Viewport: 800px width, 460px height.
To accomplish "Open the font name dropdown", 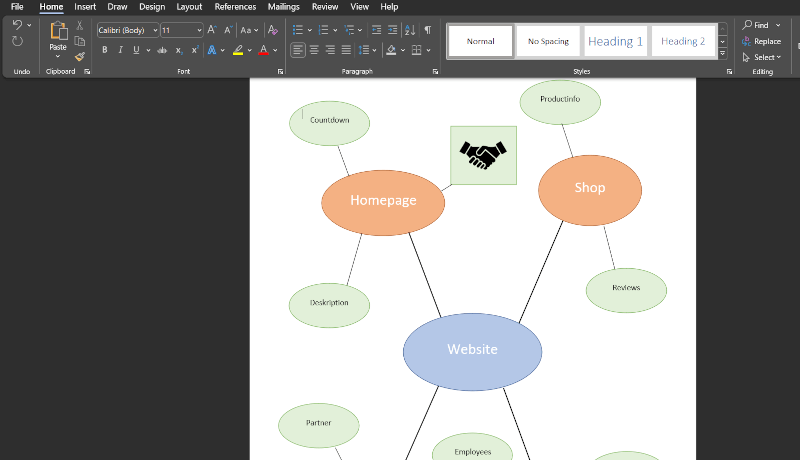I will click(155, 30).
